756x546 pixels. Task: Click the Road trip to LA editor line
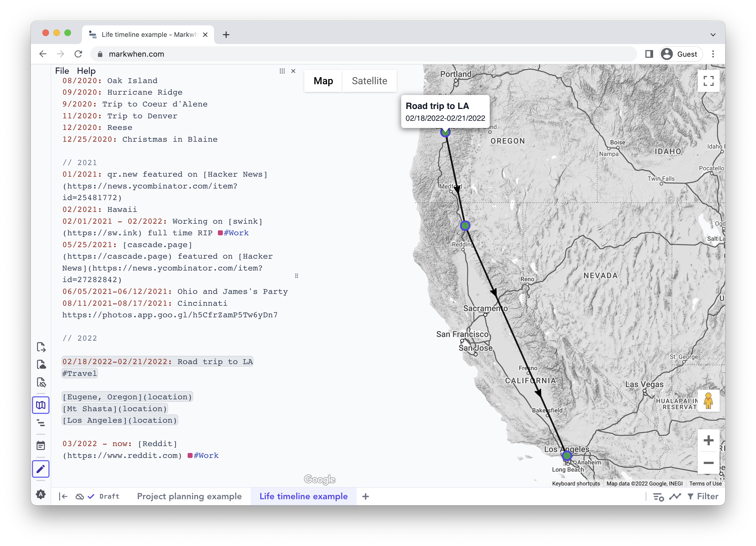158,362
